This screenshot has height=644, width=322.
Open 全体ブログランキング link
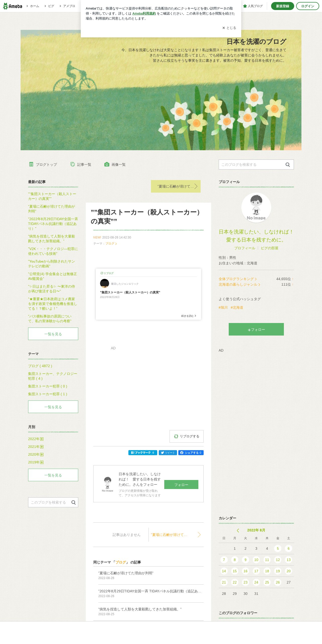coord(237,279)
